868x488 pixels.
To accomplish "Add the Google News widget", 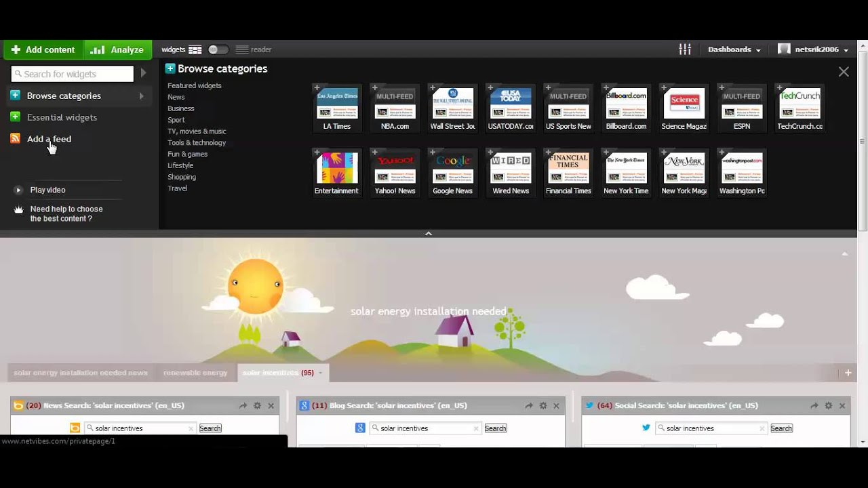I will [453, 173].
